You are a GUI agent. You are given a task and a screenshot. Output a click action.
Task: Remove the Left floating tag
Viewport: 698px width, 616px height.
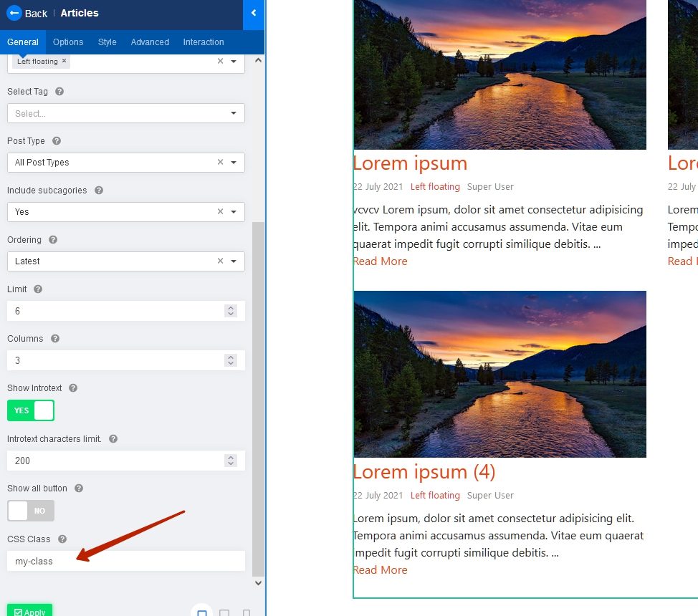point(64,61)
